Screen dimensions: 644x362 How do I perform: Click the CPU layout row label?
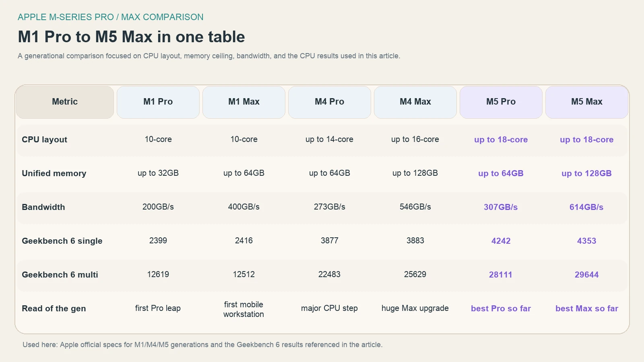(x=44, y=140)
